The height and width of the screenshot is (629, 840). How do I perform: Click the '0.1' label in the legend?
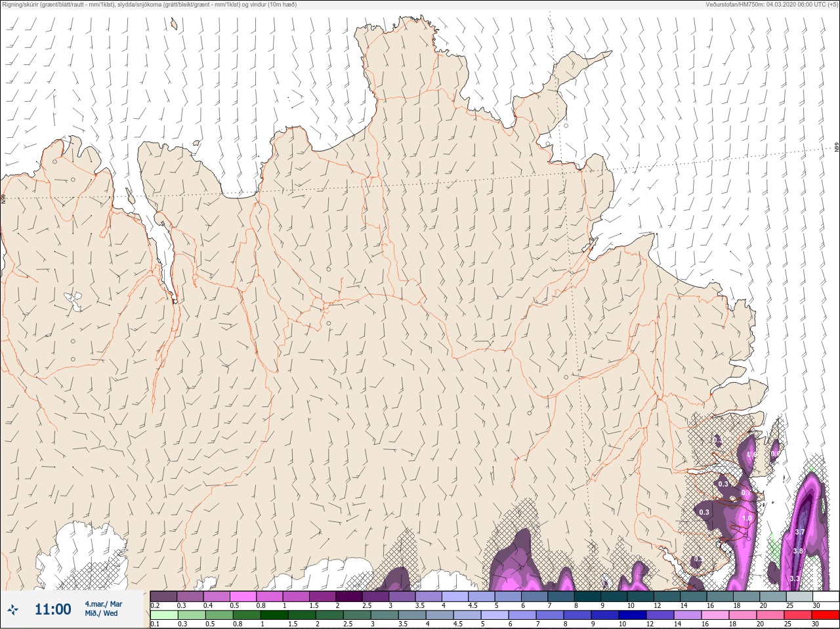155,624
